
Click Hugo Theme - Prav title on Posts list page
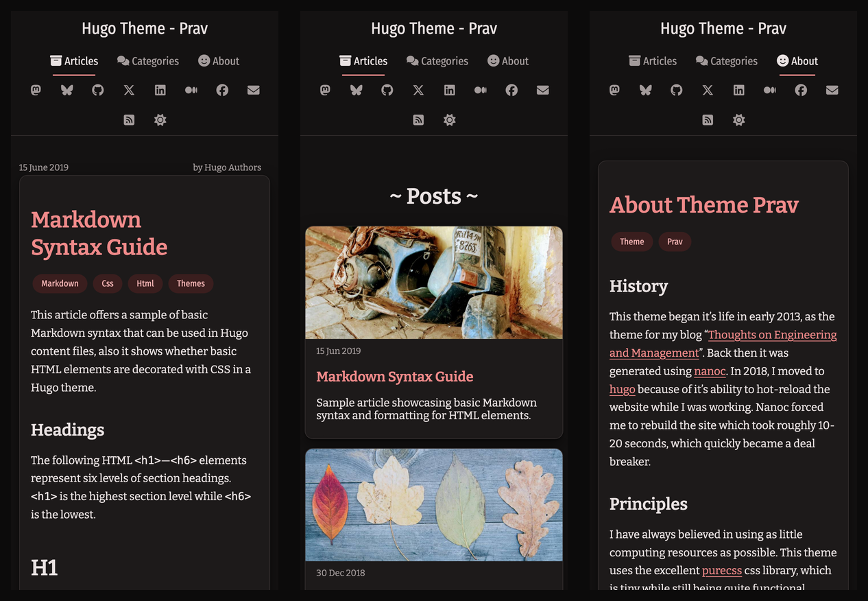click(x=434, y=28)
